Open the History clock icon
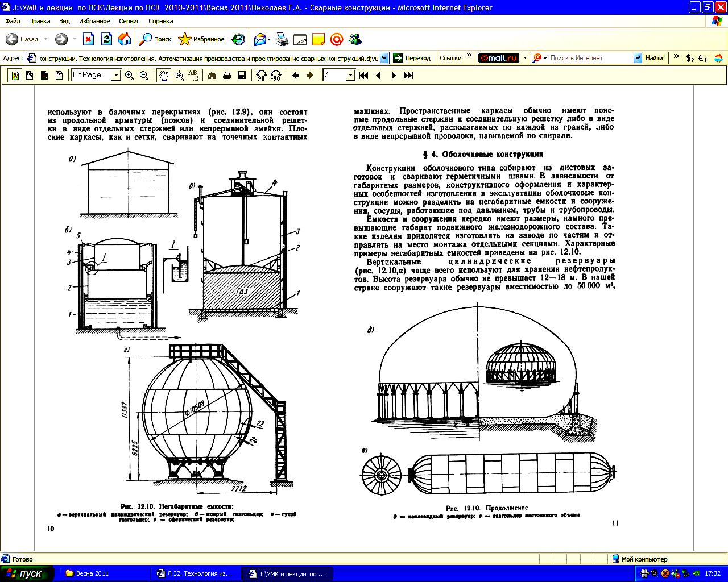Viewport: 728px width, 582px height. coord(238,39)
